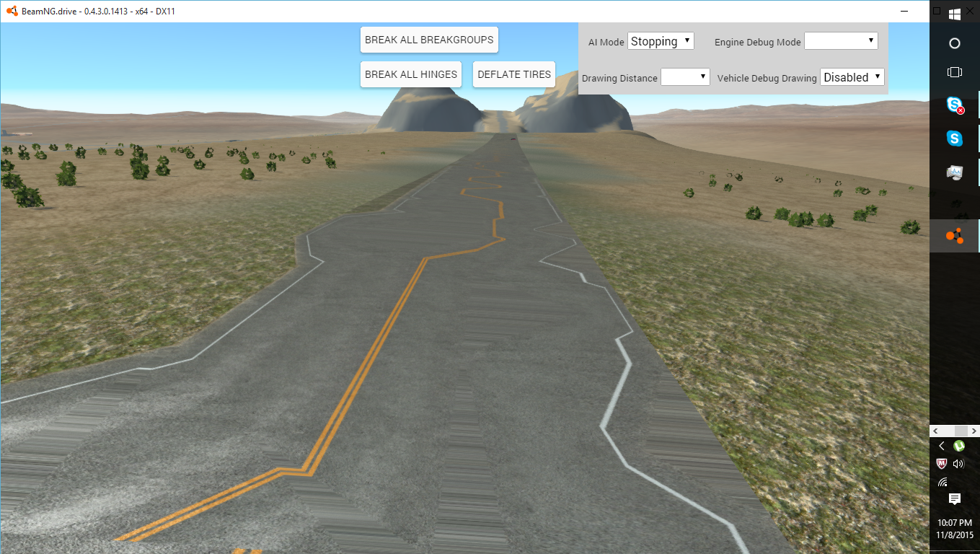Click Break All Hinges button

click(411, 74)
